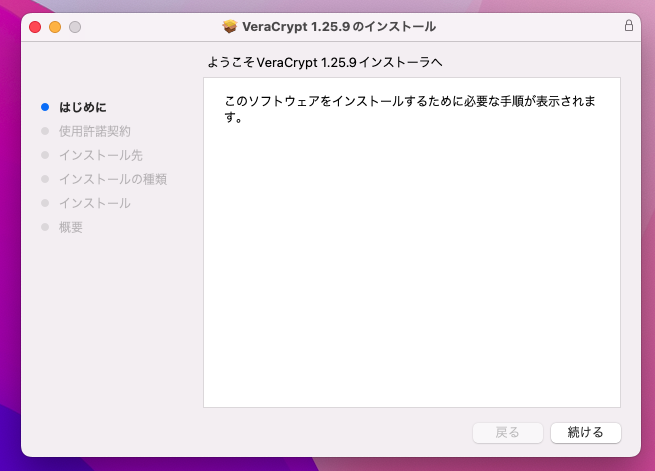
Task: Click the lock icon in title bar
Action: (x=628, y=26)
